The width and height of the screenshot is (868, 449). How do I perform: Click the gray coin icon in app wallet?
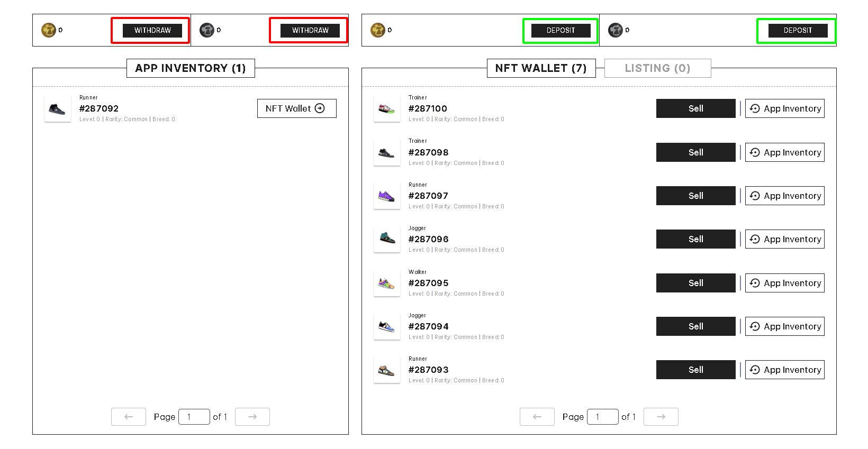coord(207,30)
